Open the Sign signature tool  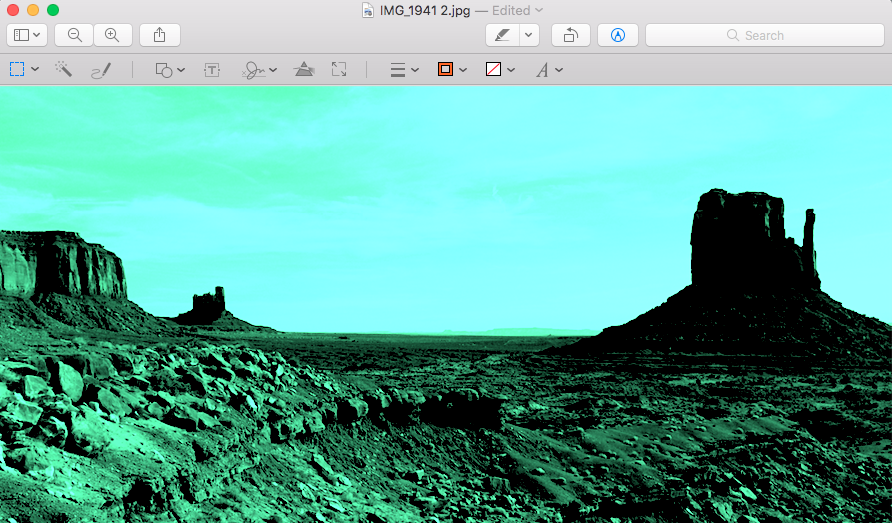point(253,70)
